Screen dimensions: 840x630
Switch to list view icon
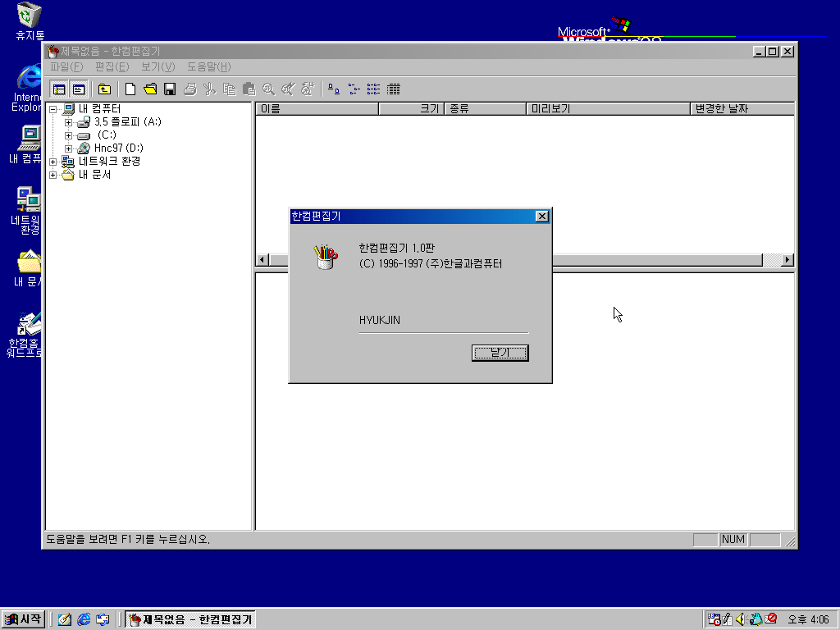click(x=373, y=89)
